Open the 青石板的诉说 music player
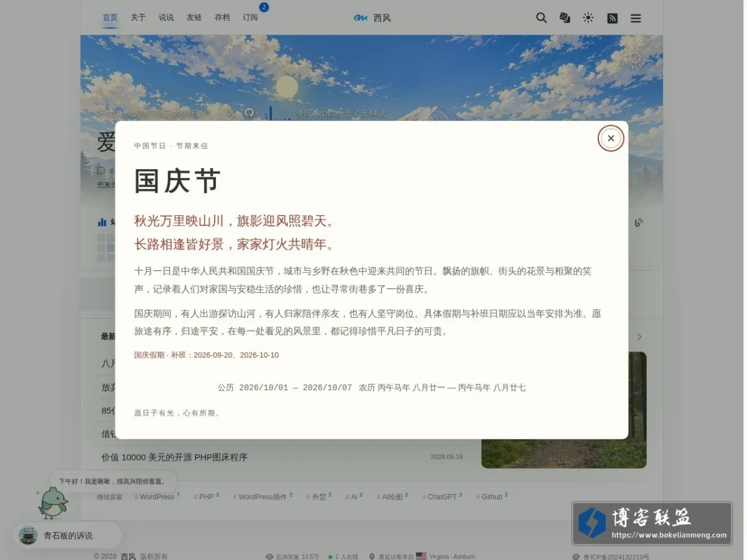 (x=68, y=535)
